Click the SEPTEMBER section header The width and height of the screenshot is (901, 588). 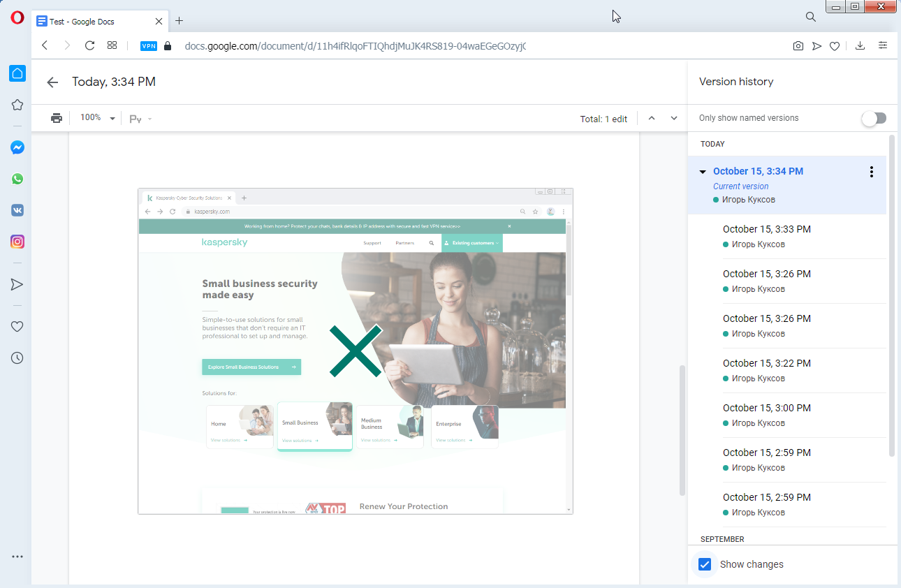722,539
